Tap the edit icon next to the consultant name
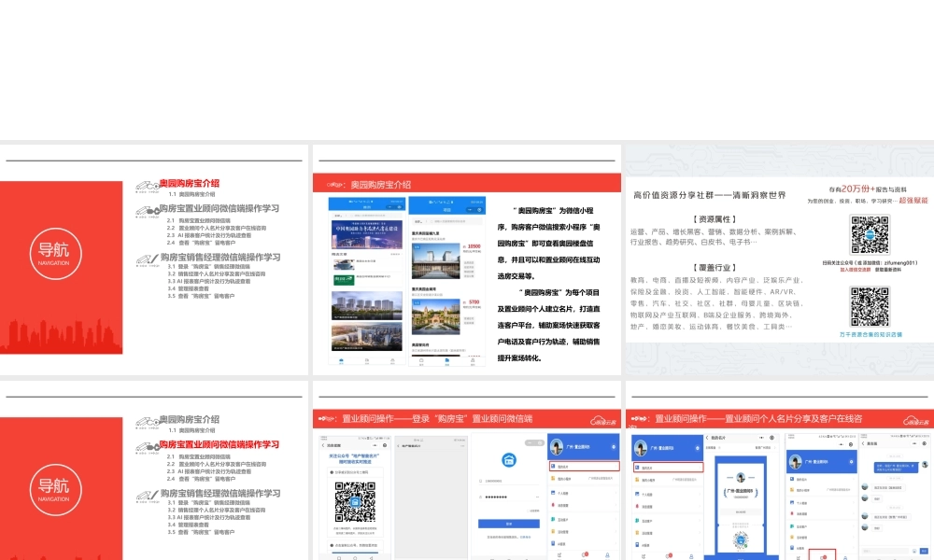This screenshot has height=560, width=934. pos(613,445)
